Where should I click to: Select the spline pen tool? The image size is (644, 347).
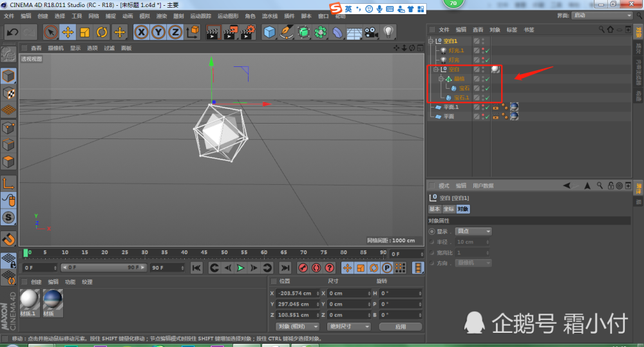tap(287, 32)
